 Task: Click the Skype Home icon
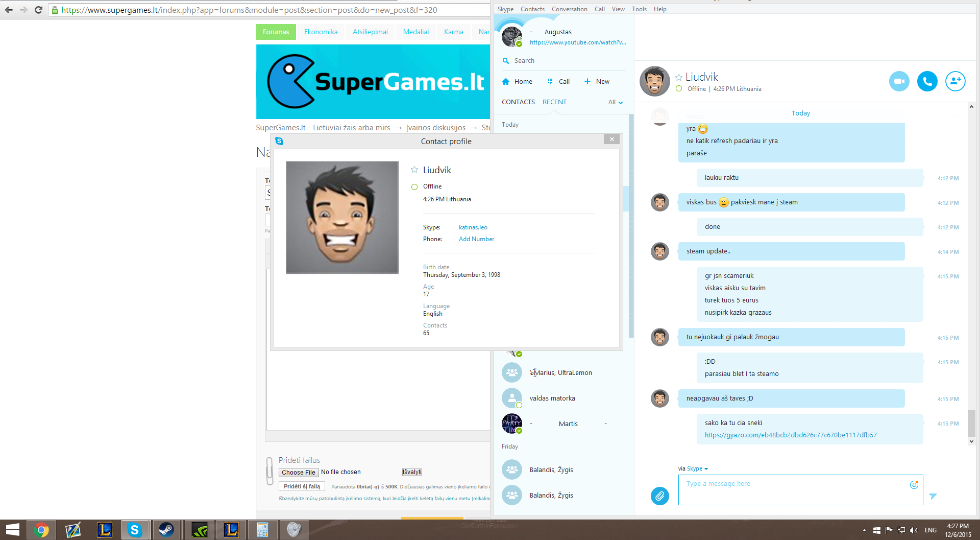[x=506, y=81]
